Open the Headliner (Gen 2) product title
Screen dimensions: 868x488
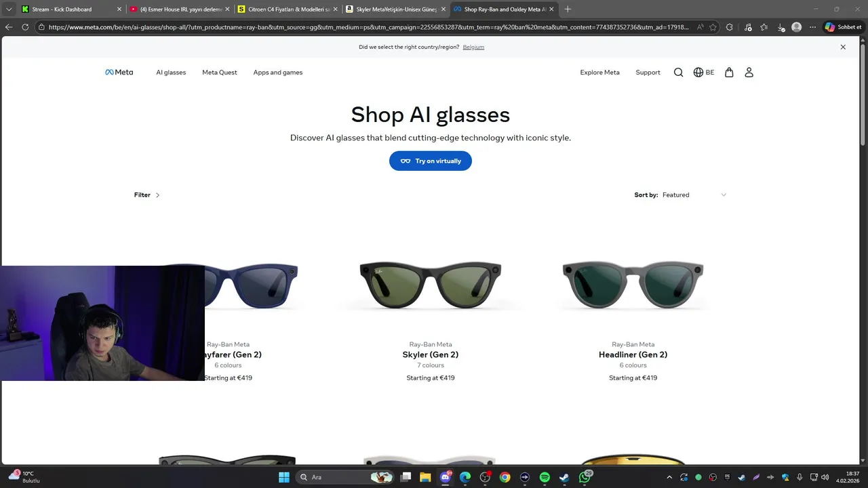(x=633, y=354)
